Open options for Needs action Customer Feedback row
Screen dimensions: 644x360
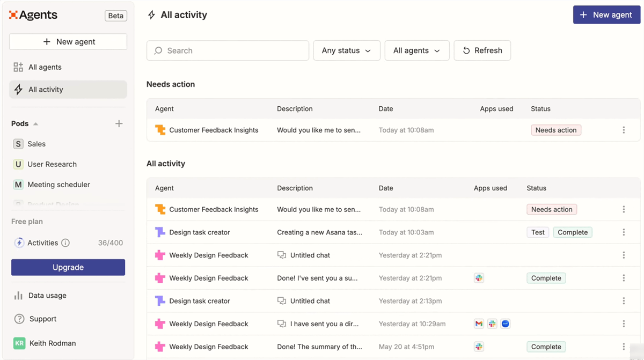[624, 130]
